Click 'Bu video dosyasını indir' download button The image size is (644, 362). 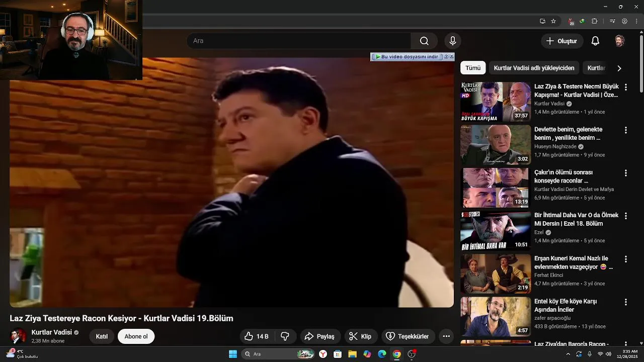tap(407, 57)
